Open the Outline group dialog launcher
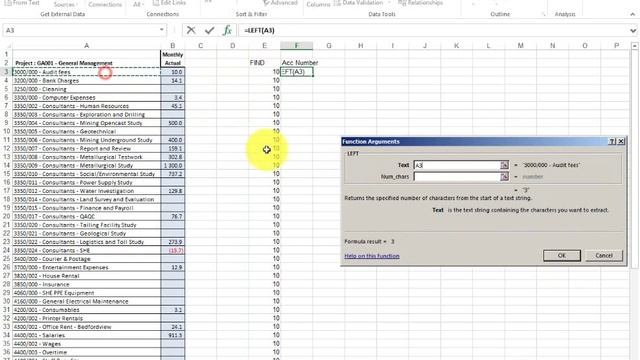Image resolution: width=640 pixels, height=360 pixels. coord(543,14)
